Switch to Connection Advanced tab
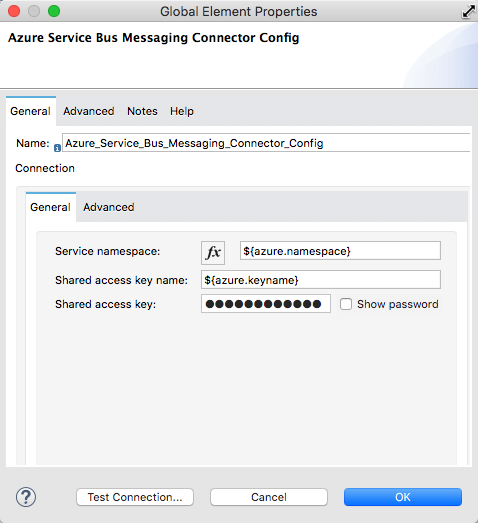478x523 pixels. tap(109, 207)
